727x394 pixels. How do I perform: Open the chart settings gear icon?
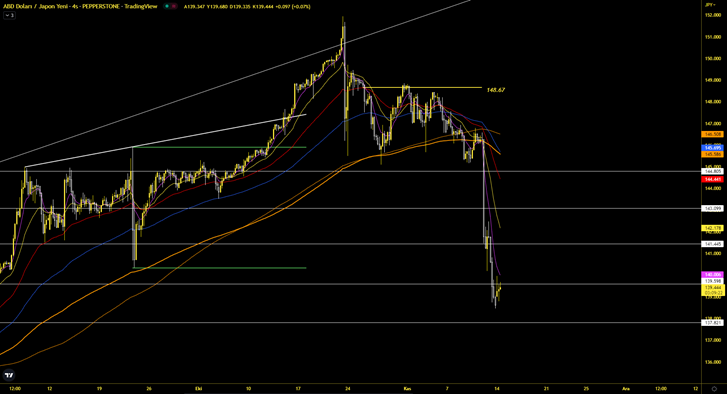click(714, 388)
